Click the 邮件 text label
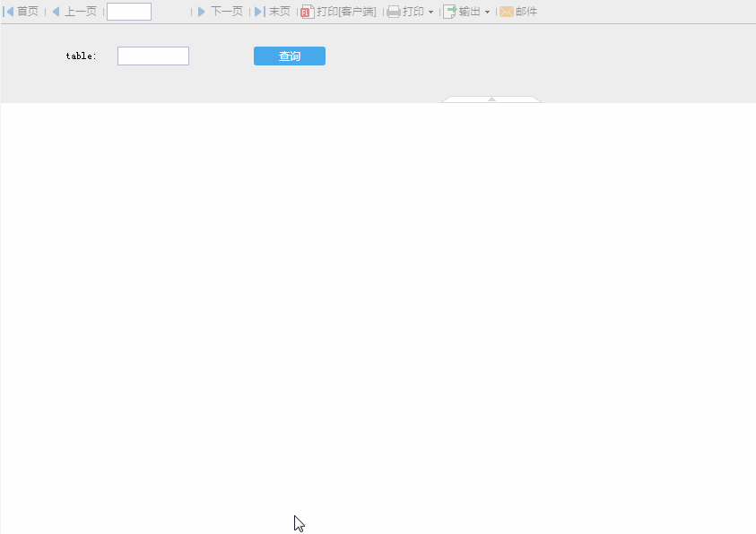This screenshot has width=756, height=534. tap(526, 12)
